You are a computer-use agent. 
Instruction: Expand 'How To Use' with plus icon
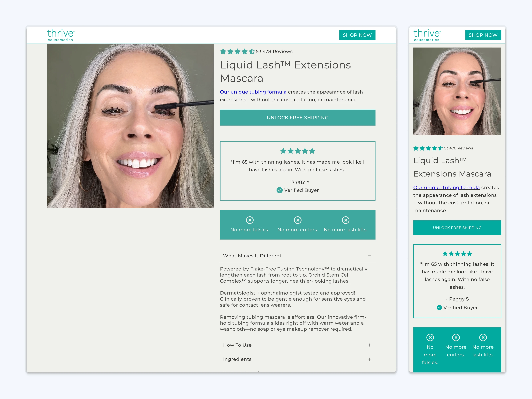(369, 345)
